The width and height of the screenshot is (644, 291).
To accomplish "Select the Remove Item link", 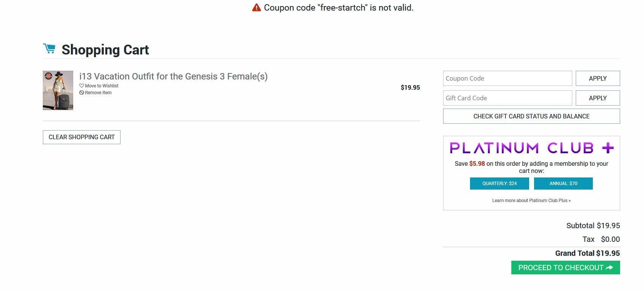I will 98,93.
